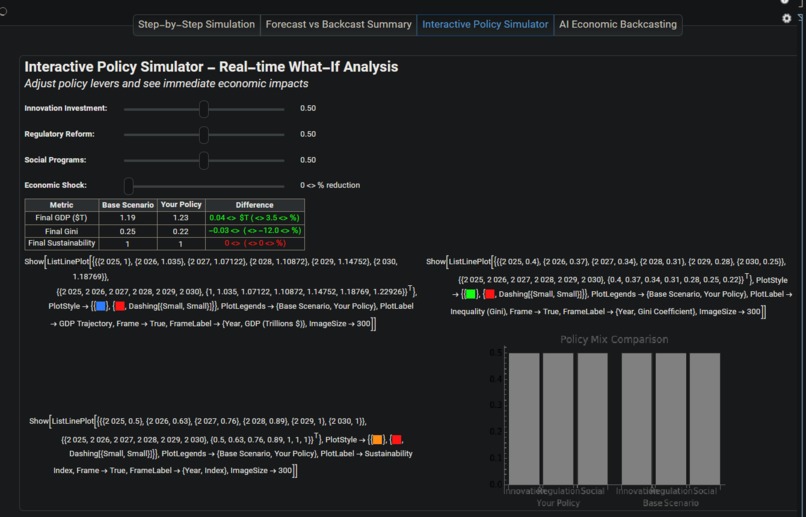Click the Economic Shock '% reduction' value
The width and height of the screenshot is (806, 517).
(x=330, y=185)
